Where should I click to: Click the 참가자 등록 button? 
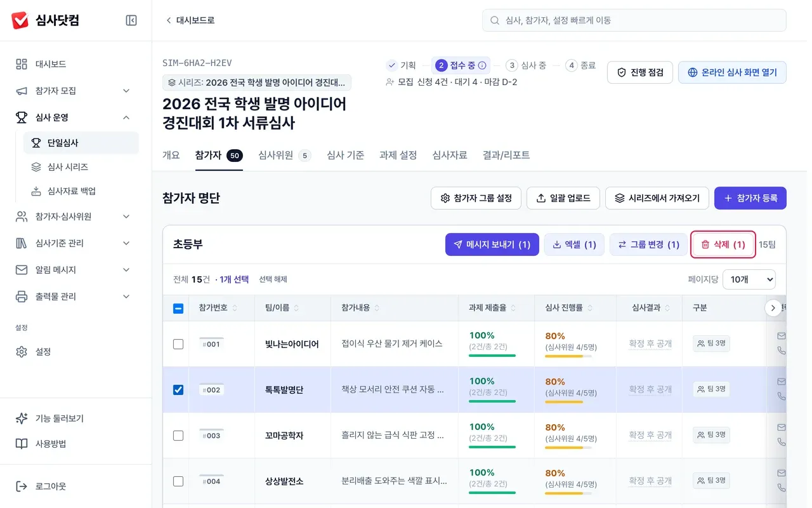click(750, 198)
